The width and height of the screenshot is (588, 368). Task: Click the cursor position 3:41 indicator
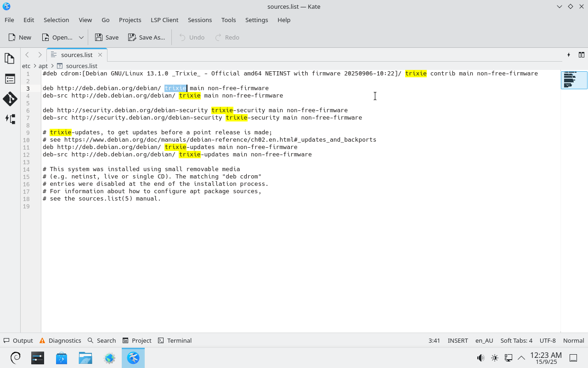434,340
